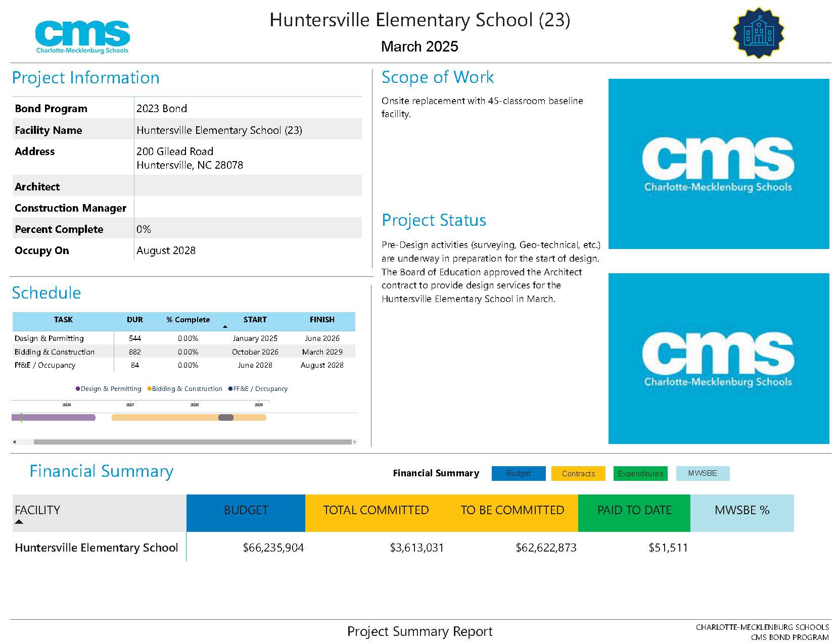This screenshot has width=840, height=644.
Task: Click the purple Design & Permitting legend dot
Action: click(x=78, y=389)
